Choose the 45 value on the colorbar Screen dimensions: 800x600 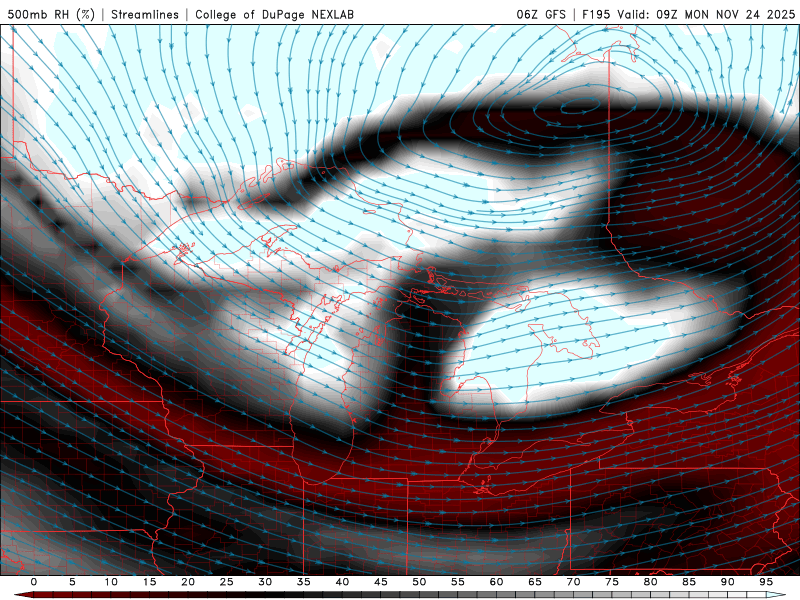(x=381, y=582)
